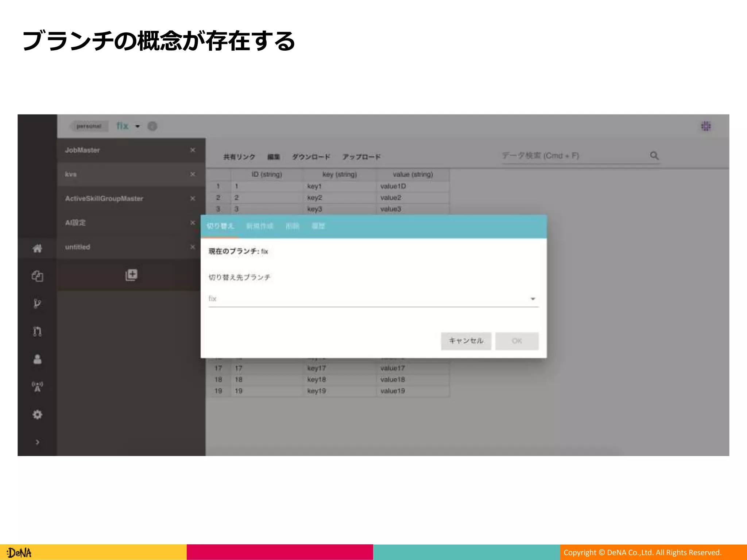Click the round info icon beside fix
This screenshot has width=747, height=560.
click(152, 126)
